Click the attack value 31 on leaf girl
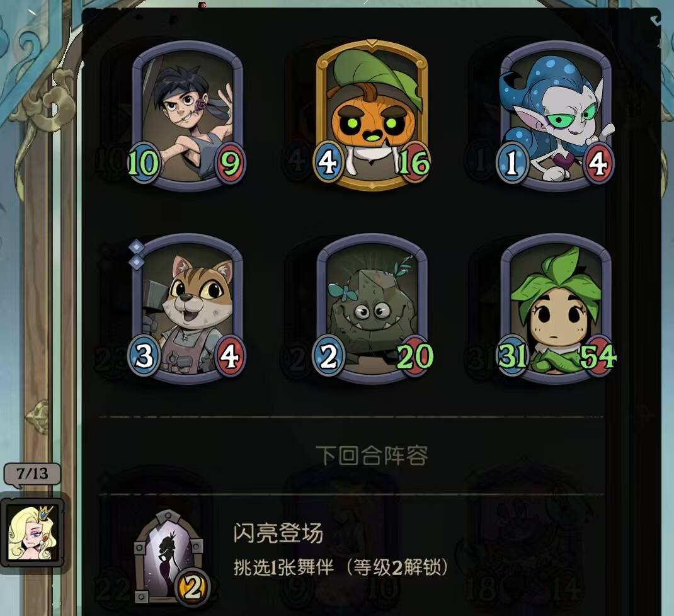This screenshot has height=616, width=674. (512, 356)
